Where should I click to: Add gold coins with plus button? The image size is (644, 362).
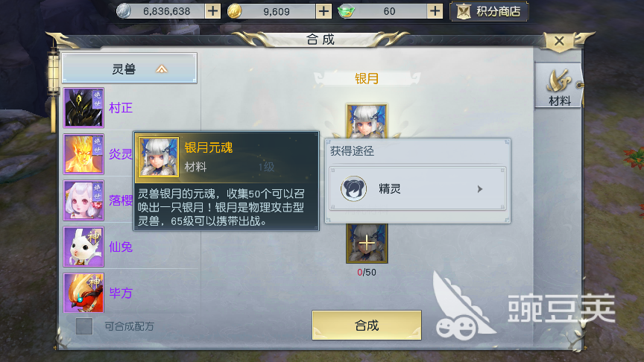[x=323, y=11]
